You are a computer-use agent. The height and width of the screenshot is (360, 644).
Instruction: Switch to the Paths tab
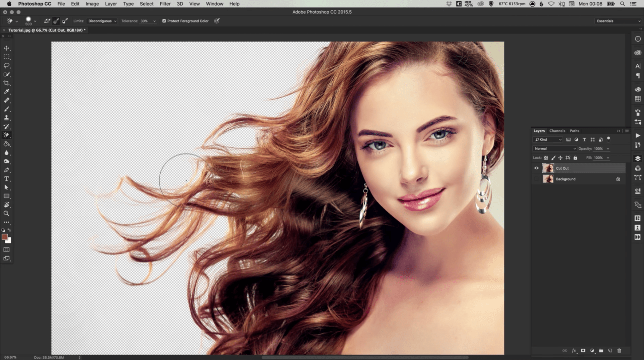[x=574, y=130]
